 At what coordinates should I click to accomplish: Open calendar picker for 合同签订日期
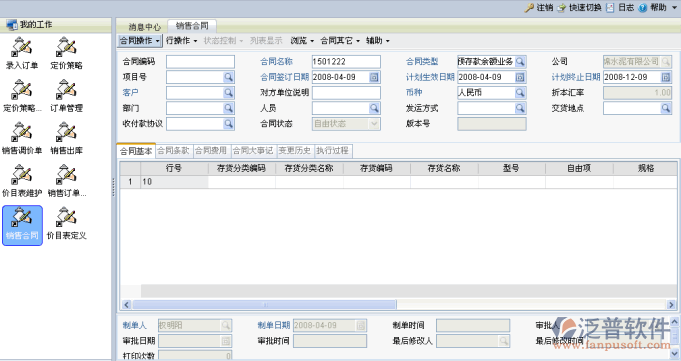pos(374,77)
